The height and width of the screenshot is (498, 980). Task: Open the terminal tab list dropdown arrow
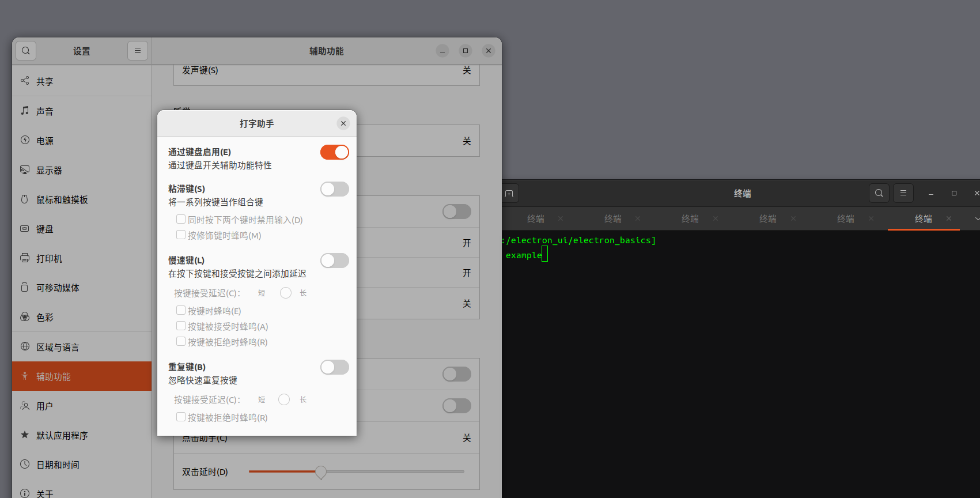coord(976,219)
